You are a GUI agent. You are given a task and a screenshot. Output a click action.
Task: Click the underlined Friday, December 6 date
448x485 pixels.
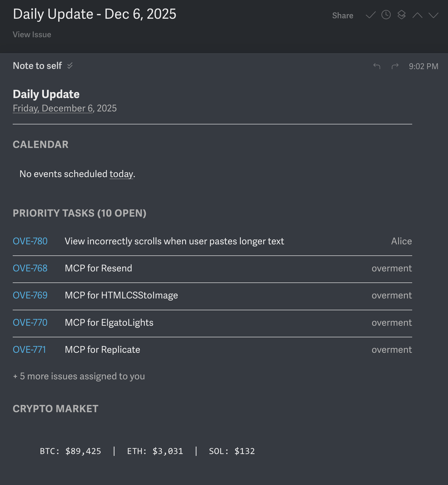click(53, 108)
